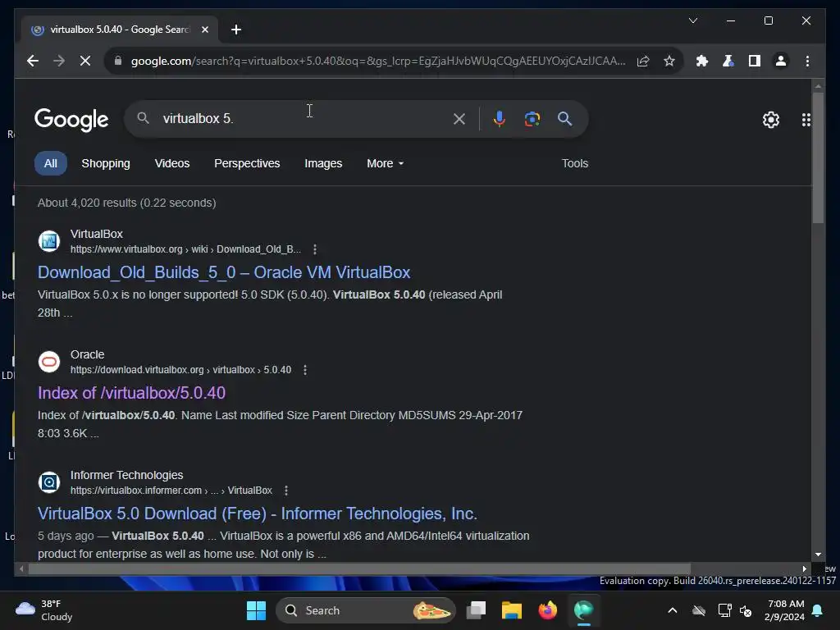Stop loading the page
840x630 pixels.
point(85,61)
